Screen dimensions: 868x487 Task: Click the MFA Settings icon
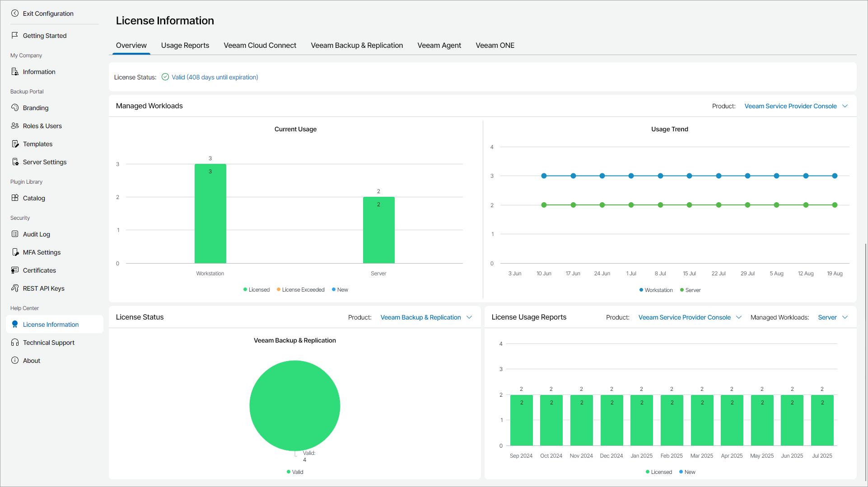coord(15,252)
